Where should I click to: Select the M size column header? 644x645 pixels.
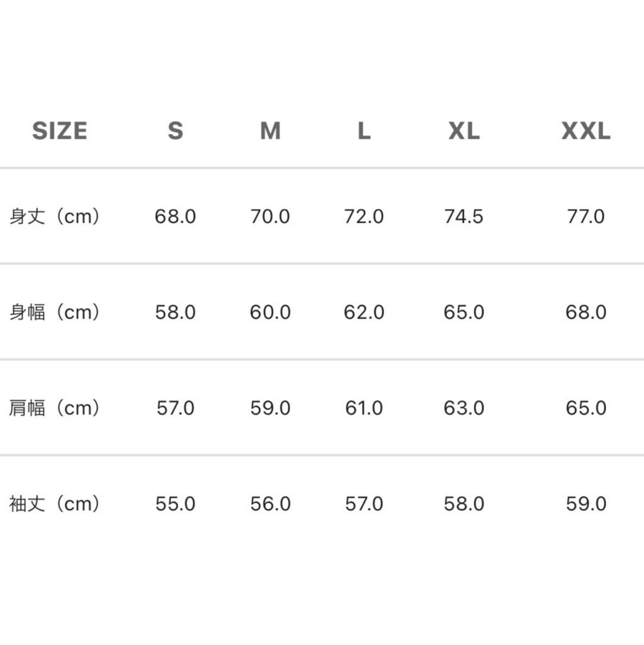point(270,131)
